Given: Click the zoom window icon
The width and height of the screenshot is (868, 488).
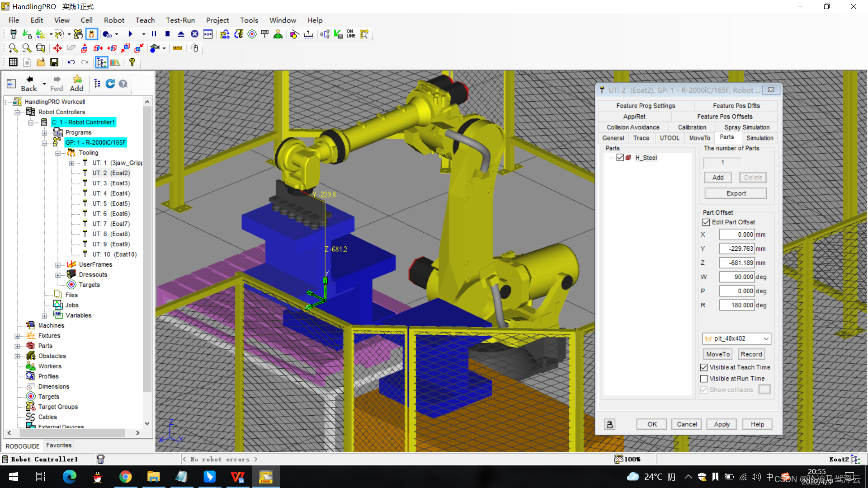Looking at the screenshot, I should (40, 48).
